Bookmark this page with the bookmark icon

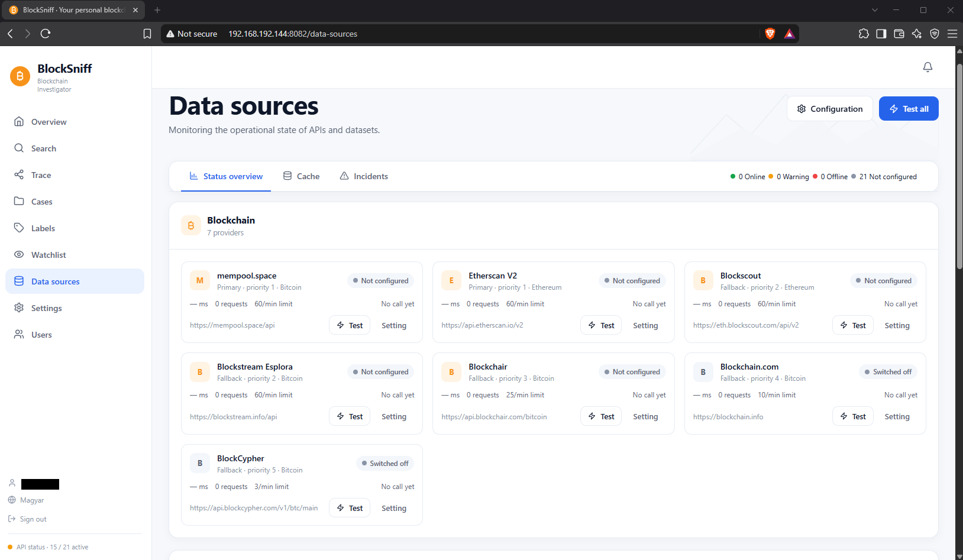(x=147, y=34)
